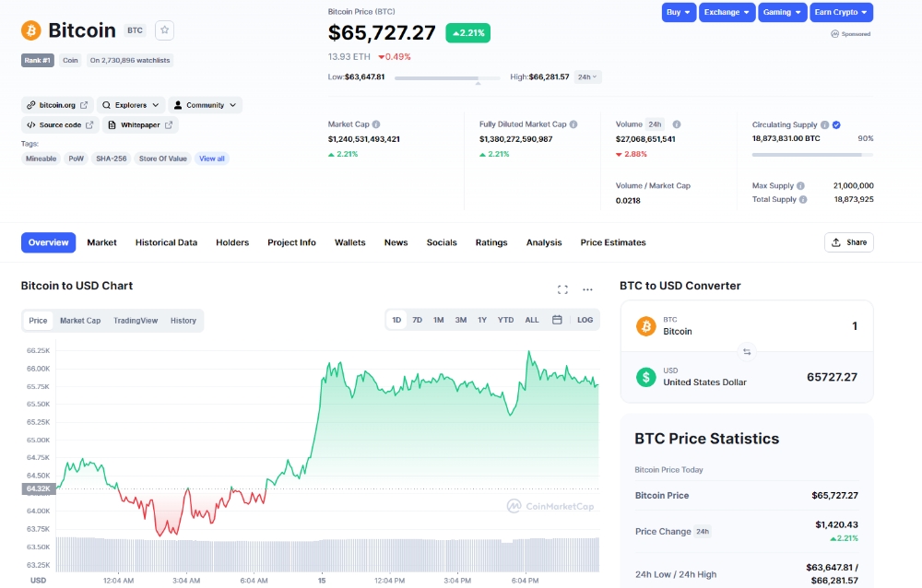
Task: Click the circulating supply progress bar
Action: click(x=812, y=155)
